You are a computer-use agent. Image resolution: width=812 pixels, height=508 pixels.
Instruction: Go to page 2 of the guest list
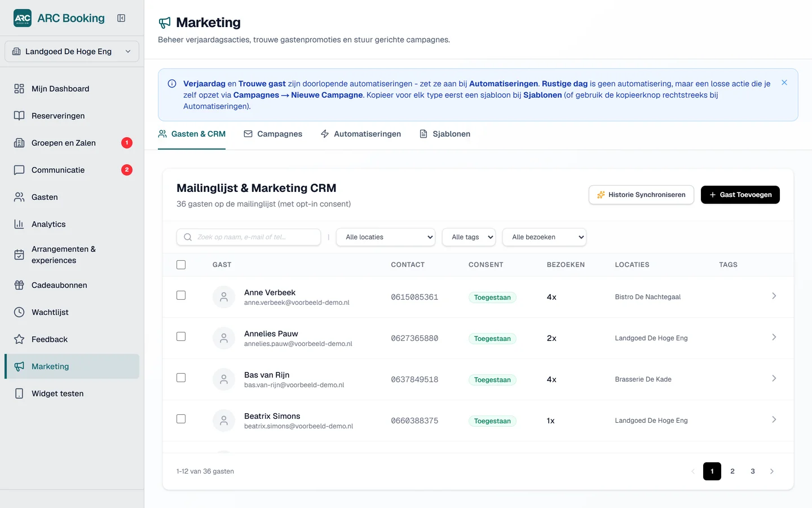point(732,471)
